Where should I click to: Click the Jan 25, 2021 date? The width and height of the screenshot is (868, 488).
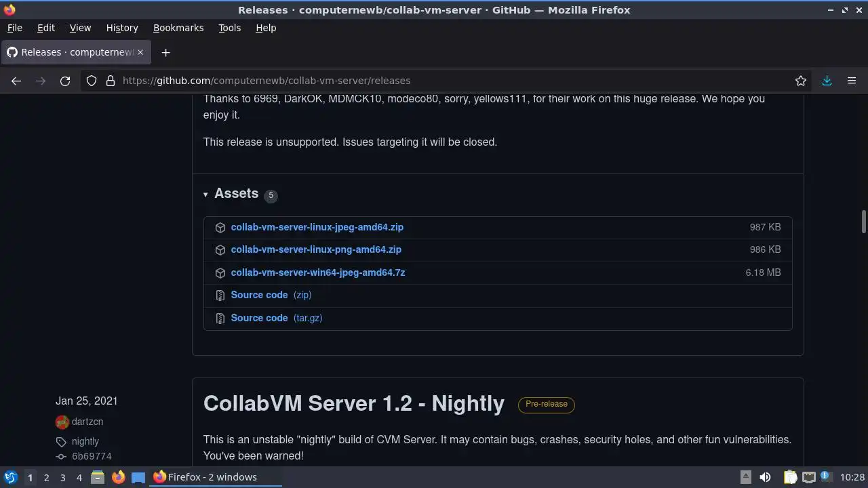point(87,401)
